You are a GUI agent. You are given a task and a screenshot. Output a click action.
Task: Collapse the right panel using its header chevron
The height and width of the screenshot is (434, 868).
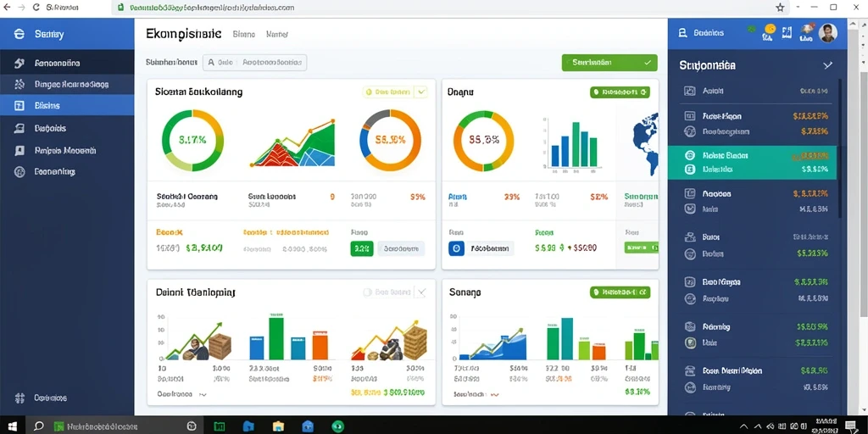pos(827,65)
